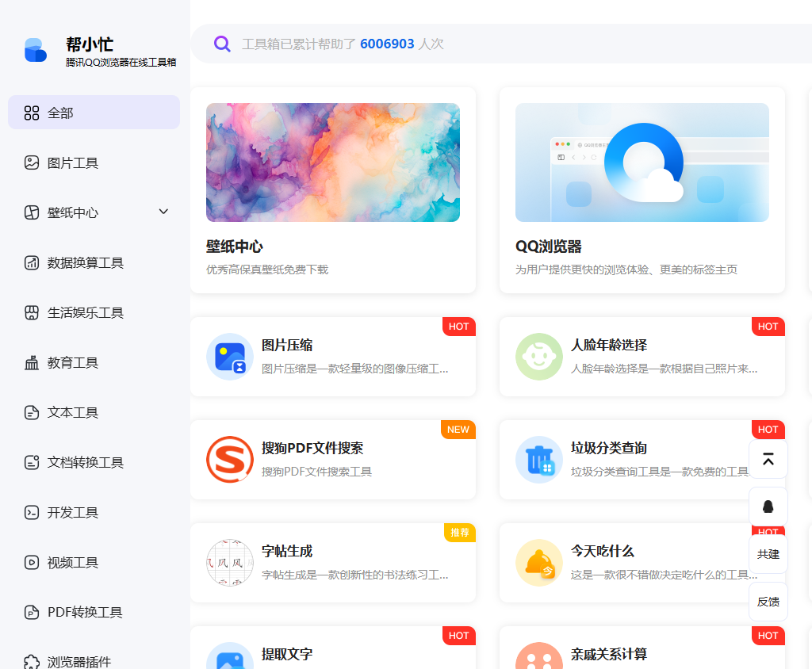Click the HOT badge on 图片压缩
Screen dimensions: 812x669
point(459,327)
